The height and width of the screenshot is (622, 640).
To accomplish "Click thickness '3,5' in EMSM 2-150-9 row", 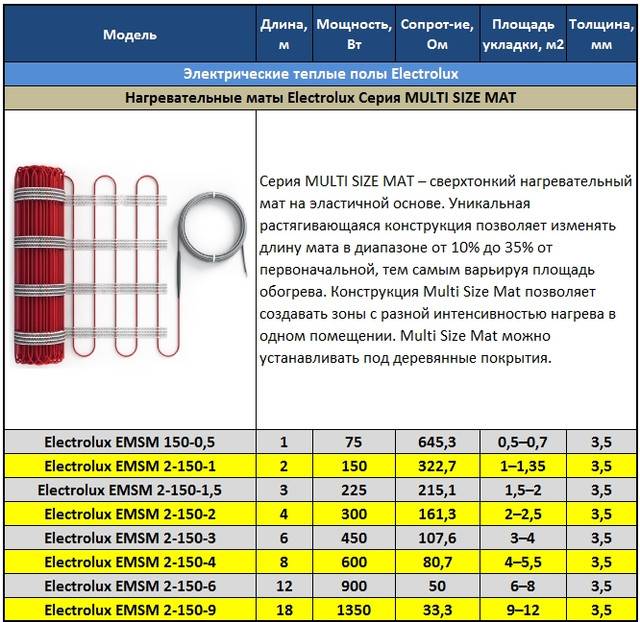I will pos(601,611).
